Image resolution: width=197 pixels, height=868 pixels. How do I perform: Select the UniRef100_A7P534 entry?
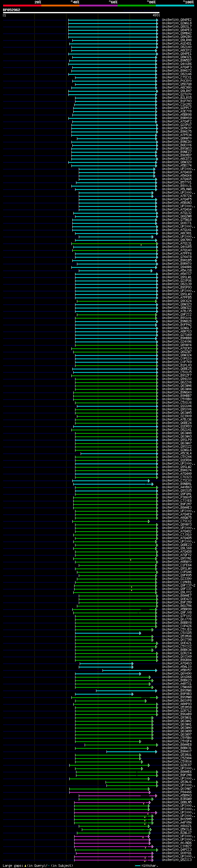point(177,135)
